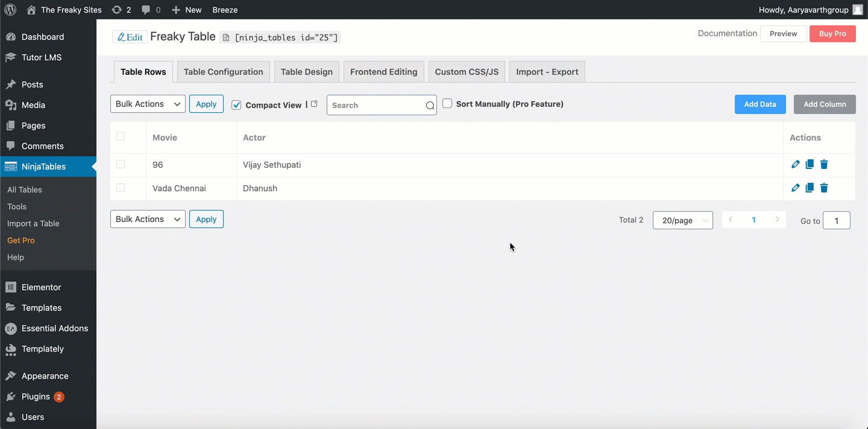Screen dimensions: 868x429
Task: Click the search magnifier icon
Action: pyautogui.click(x=430, y=106)
